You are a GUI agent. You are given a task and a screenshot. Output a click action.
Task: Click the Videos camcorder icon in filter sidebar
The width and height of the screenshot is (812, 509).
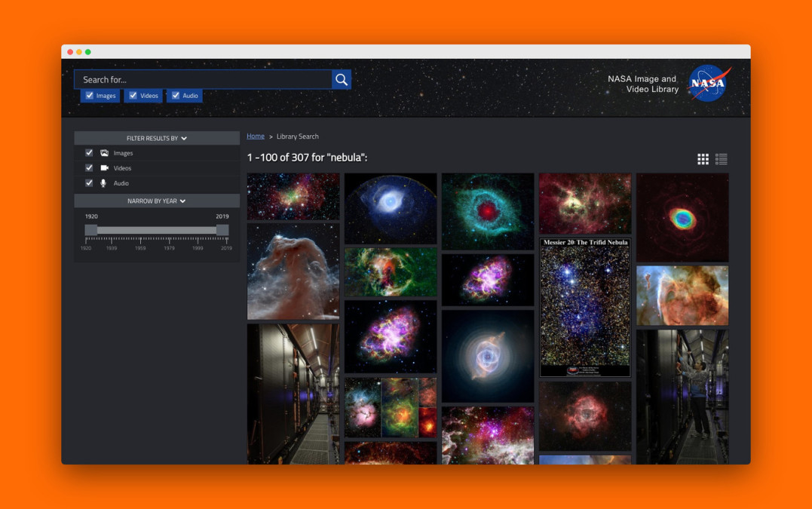tap(105, 167)
